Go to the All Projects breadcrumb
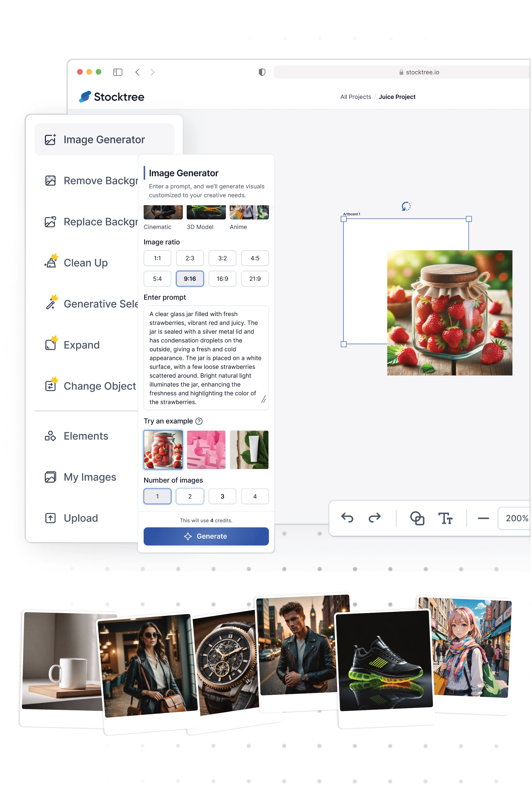The image size is (532, 794). tap(356, 97)
